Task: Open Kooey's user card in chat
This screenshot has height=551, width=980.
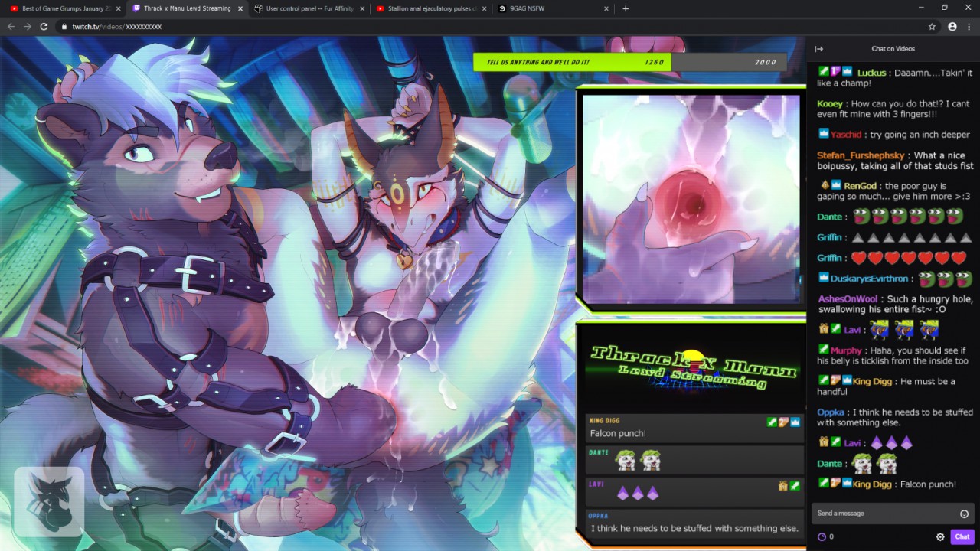Action: [x=830, y=103]
